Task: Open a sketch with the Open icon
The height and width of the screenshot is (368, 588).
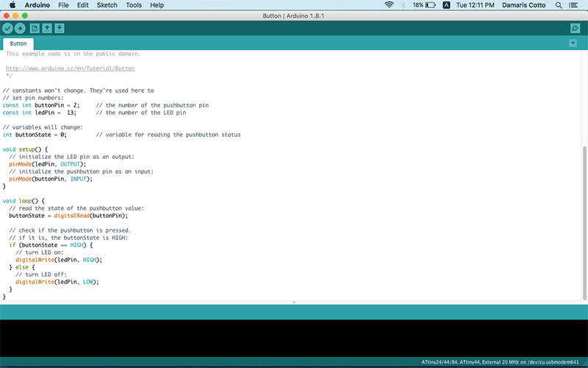Action: pos(47,28)
